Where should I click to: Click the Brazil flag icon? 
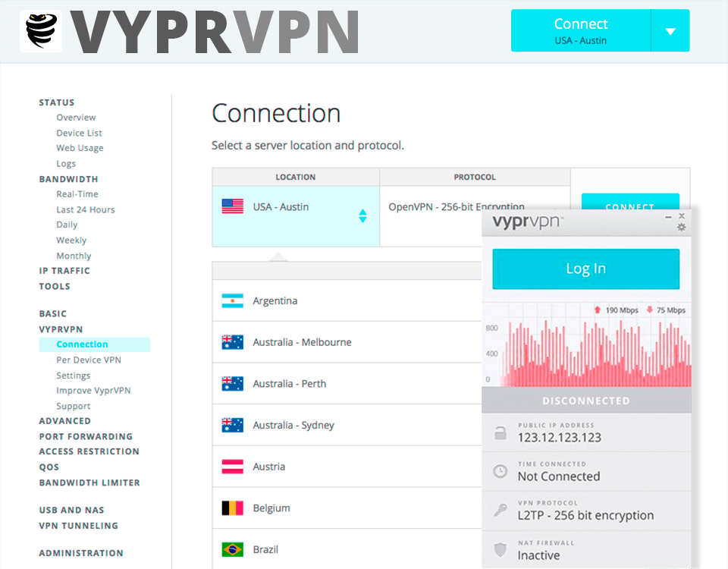point(232,549)
